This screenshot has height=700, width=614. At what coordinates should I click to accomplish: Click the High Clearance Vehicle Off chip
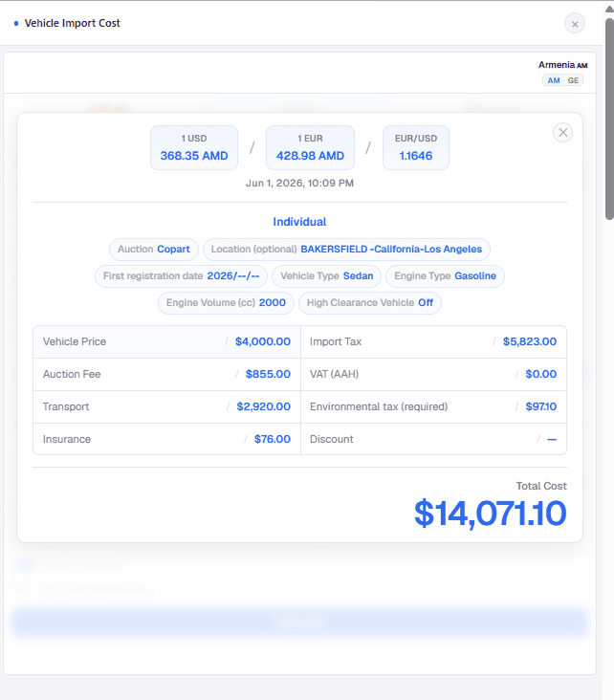pos(370,303)
